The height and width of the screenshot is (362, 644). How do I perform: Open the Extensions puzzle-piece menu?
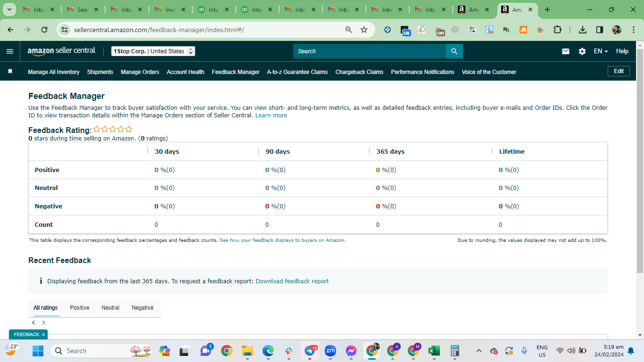coord(557,30)
